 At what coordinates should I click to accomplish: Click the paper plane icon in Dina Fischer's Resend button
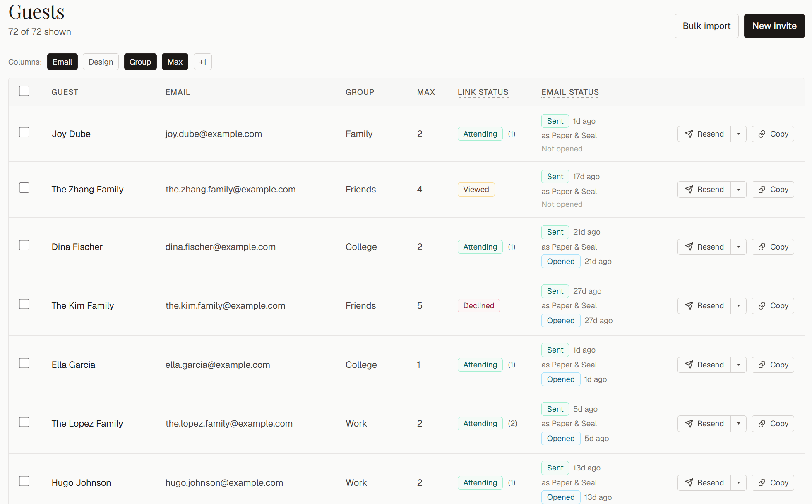click(689, 247)
